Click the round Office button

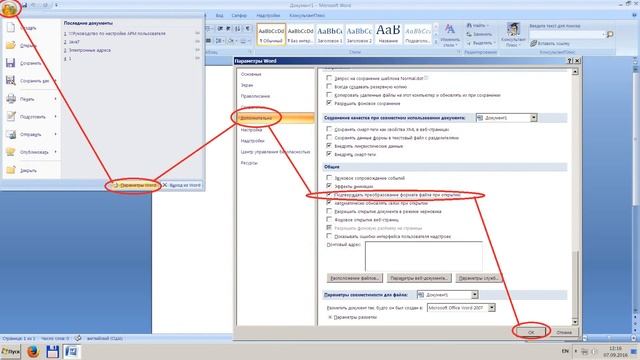click(x=9, y=8)
